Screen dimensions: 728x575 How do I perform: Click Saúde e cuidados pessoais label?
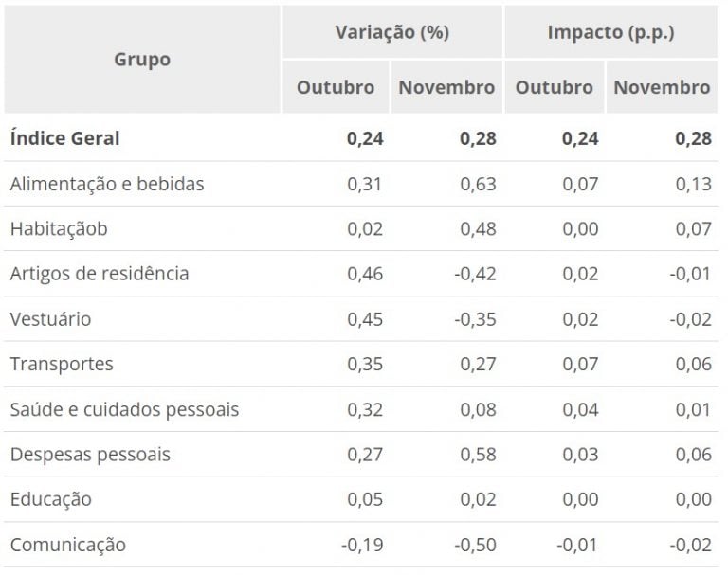tap(124, 409)
